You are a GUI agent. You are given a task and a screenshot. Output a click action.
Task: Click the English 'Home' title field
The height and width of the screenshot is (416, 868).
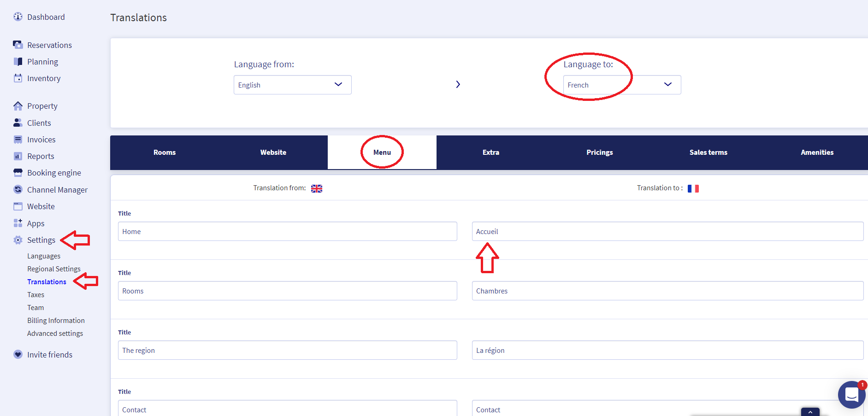click(288, 231)
